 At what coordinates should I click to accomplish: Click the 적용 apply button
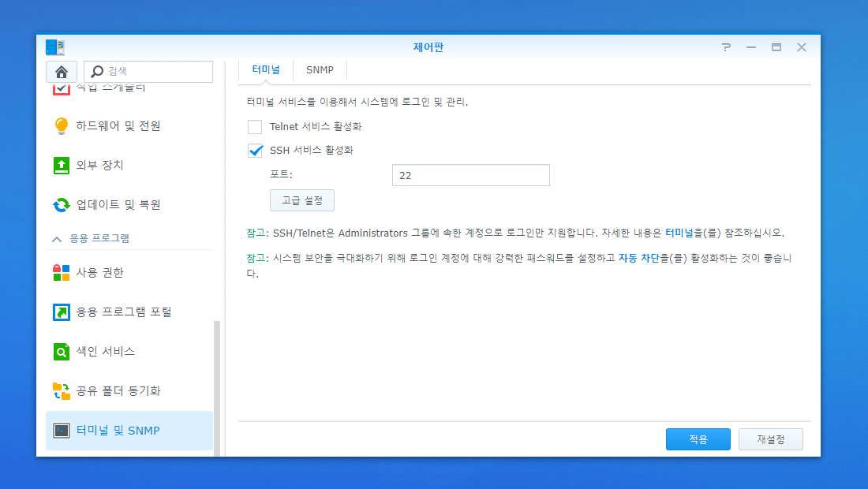[x=698, y=439]
